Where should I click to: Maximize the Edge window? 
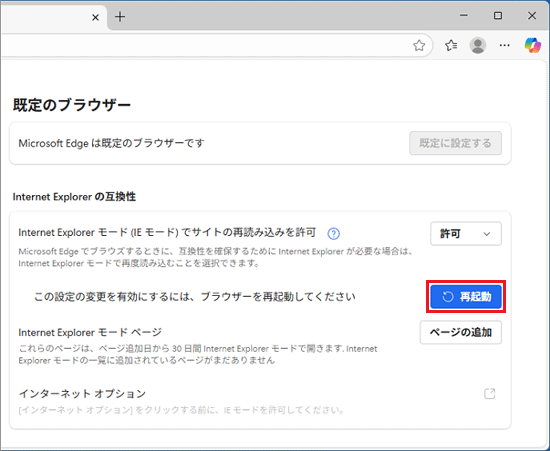498,16
